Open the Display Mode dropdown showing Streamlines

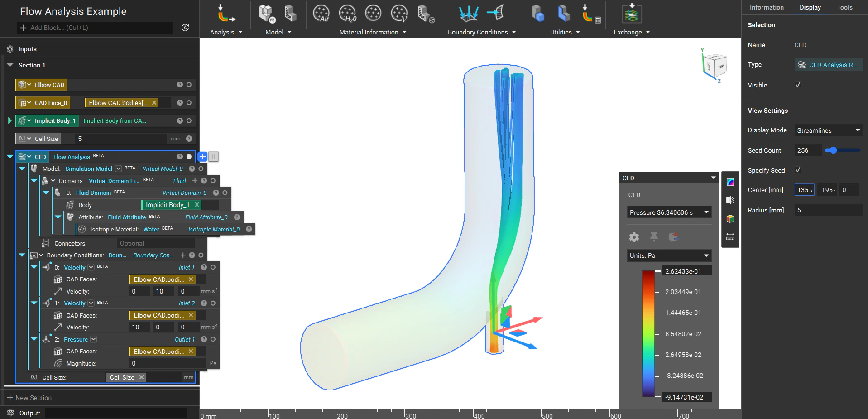click(828, 130)
